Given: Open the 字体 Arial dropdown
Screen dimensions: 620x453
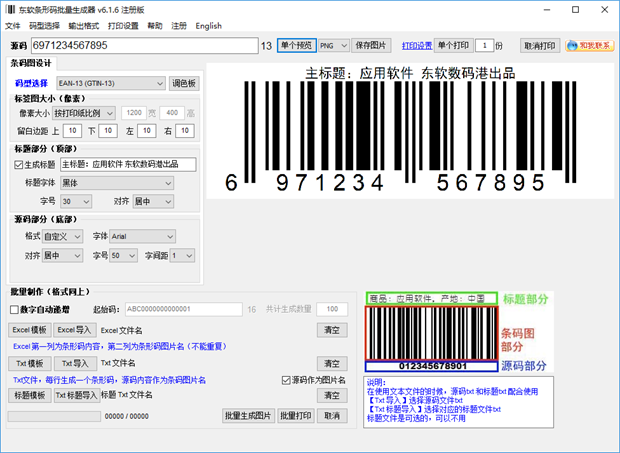Looking at the screenshot, I should 142,237.
